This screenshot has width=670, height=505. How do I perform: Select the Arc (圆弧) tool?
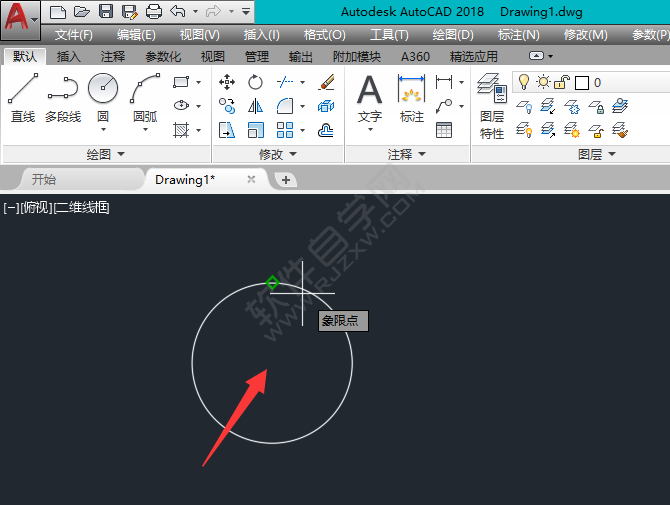(145, 97)
